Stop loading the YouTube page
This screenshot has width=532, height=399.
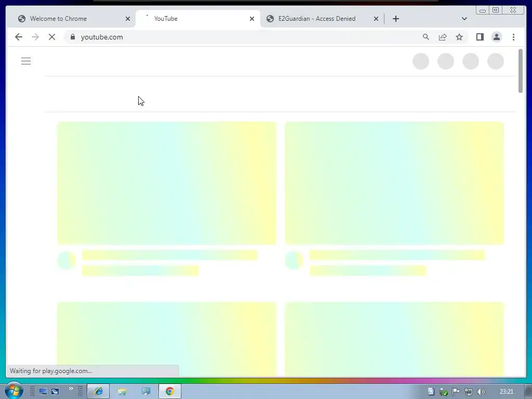(x=52, y=37)
